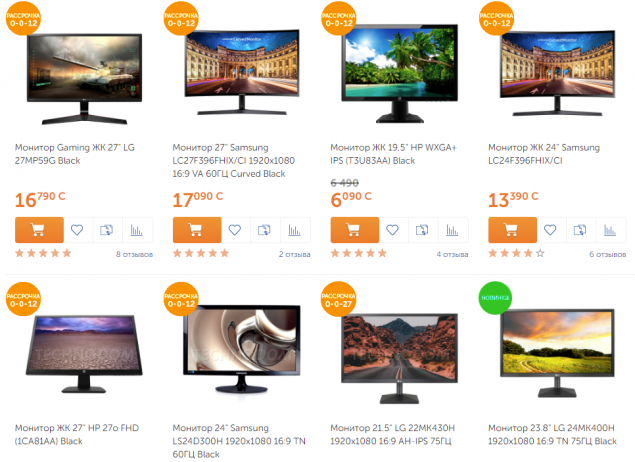Add Samsung LC24F396FHIX/CI monitor to cart
The height and width of the screenshot is (462, 635).
(x=513, y=230)
